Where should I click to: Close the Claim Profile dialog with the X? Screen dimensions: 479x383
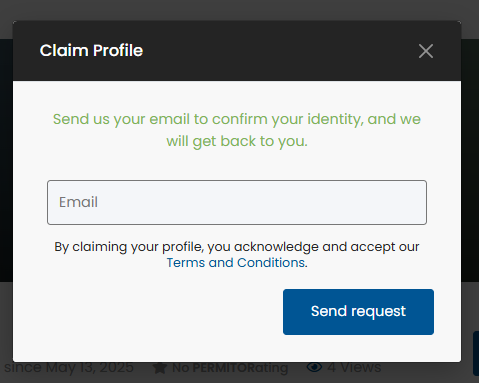[x=426, y=51]
